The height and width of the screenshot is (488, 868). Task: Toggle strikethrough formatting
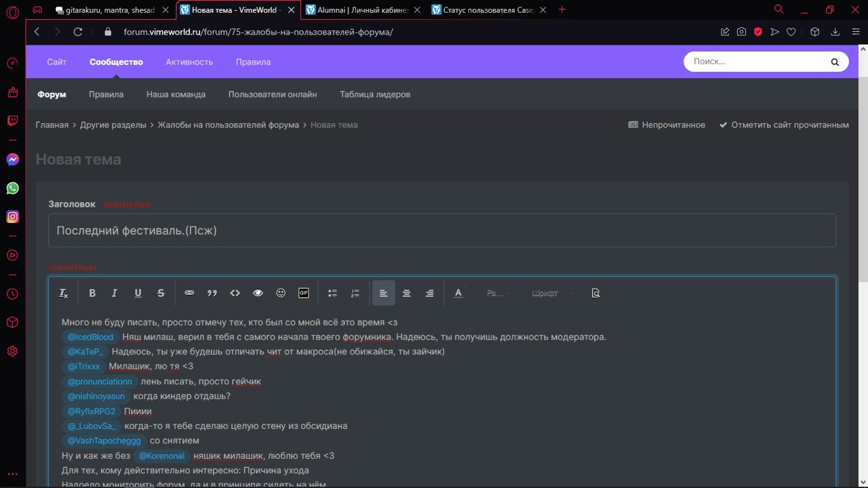click(x=161, y=293)
